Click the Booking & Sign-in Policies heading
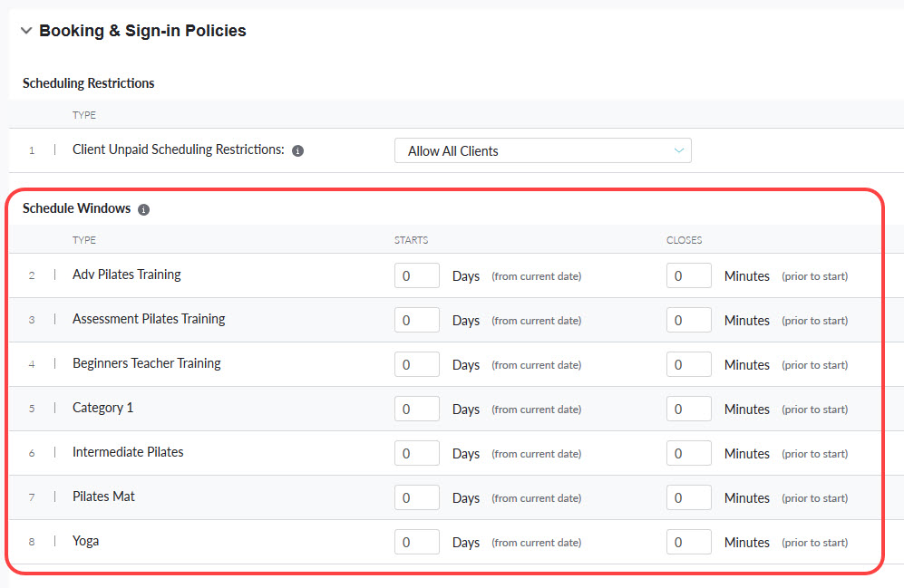This screenshot has width=904, height=588. [x=142, y=31]
